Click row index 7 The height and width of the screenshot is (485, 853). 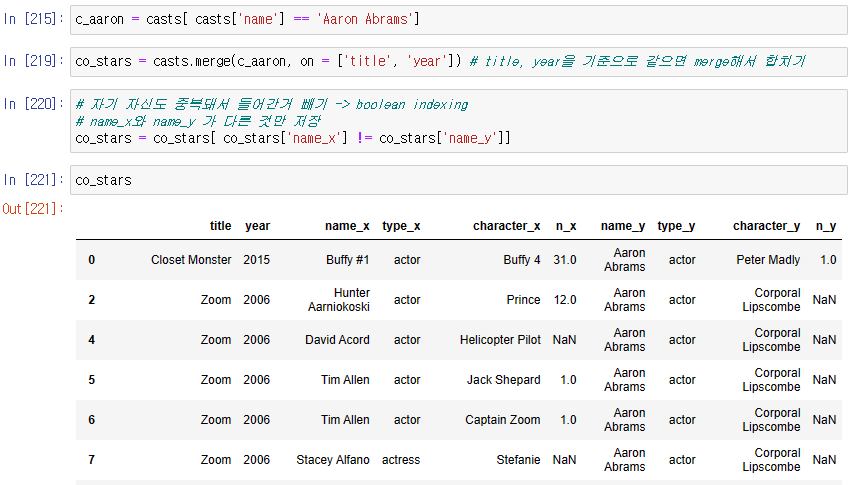[91, 460]
